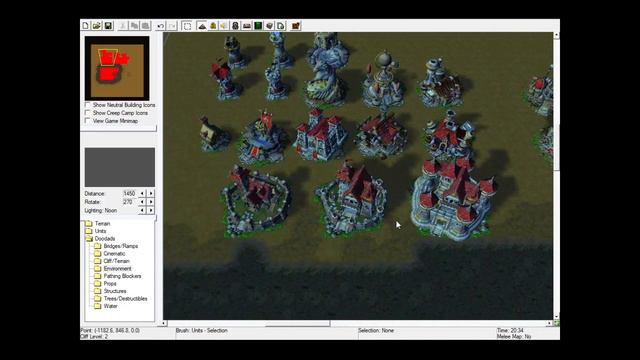Image resolution: width=640 pixels, height=360 pixels.
Task: Click the Selection: None status text
Action: coord(376,330)
